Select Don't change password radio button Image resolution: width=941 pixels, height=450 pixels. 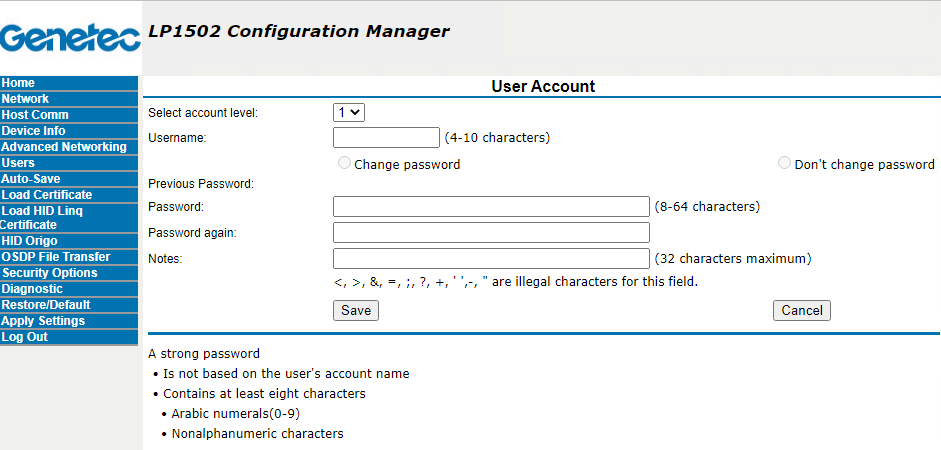pos(784,163)
